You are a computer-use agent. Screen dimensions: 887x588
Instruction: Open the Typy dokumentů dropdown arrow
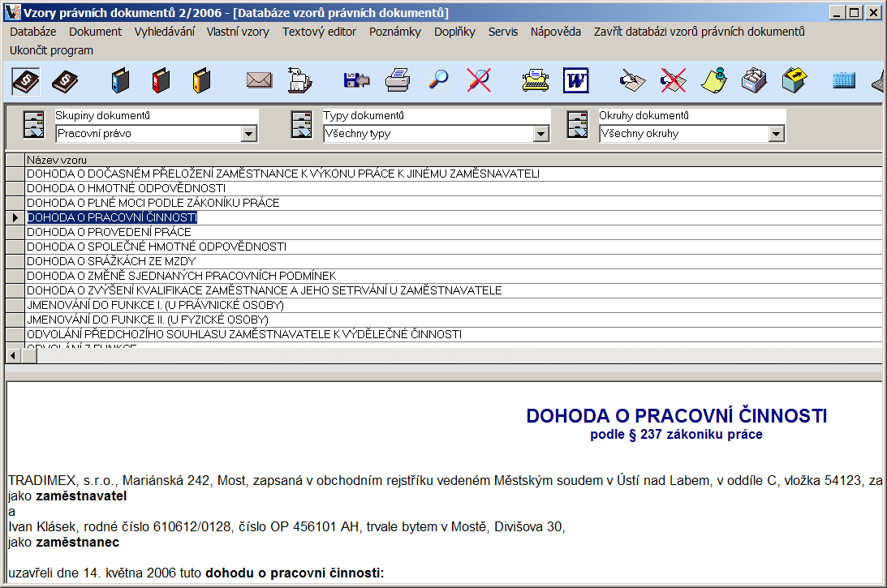(x=540, y=134)
